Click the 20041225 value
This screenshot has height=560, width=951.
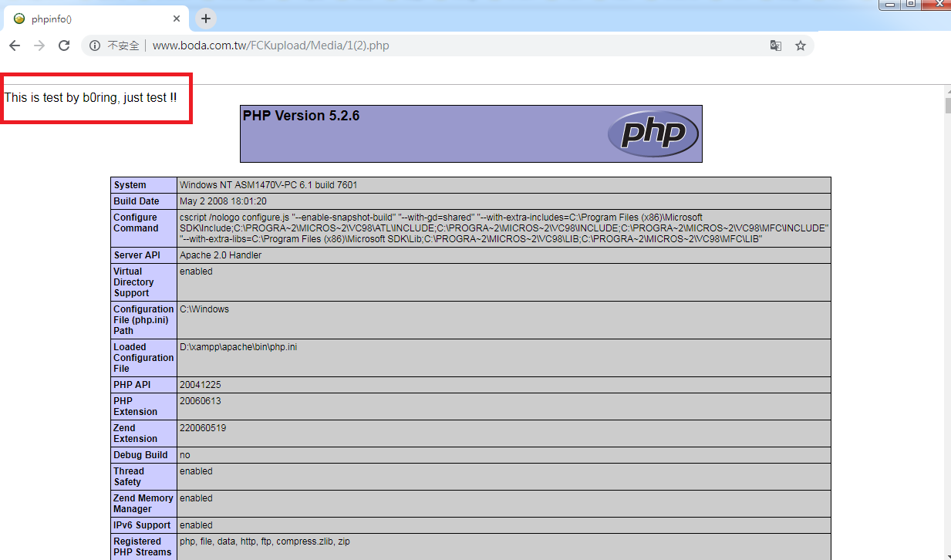click(x=200, y=385)
